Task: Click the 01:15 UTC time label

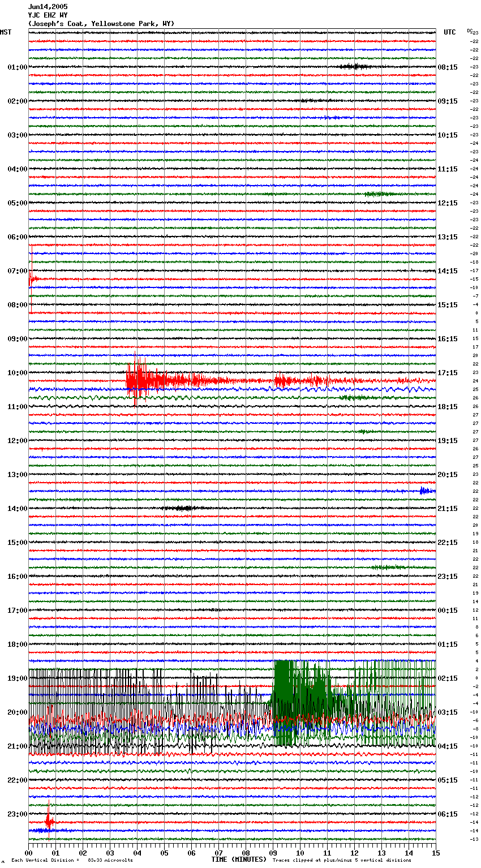Action: click(448, 644)
